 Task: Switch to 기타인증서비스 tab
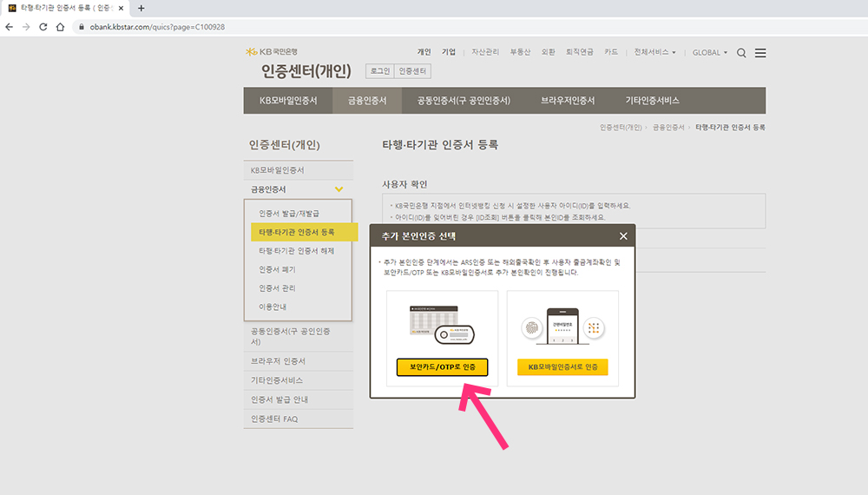coord(652,100)
